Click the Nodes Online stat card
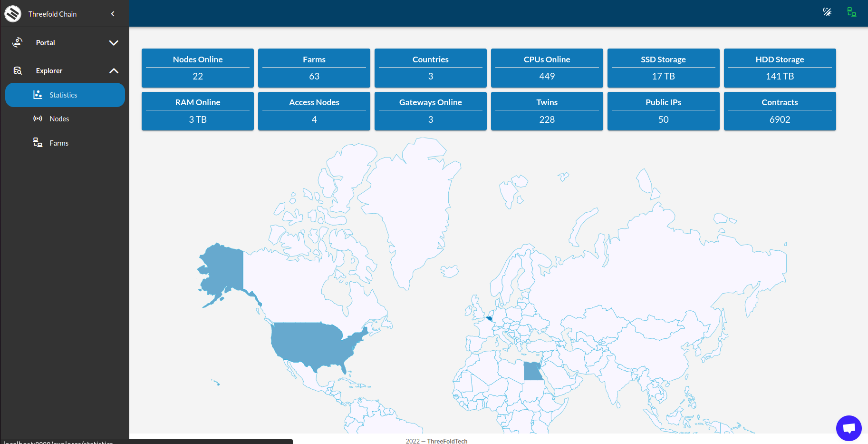The height and width of the screenshot is (444, 868). point(198,68)
